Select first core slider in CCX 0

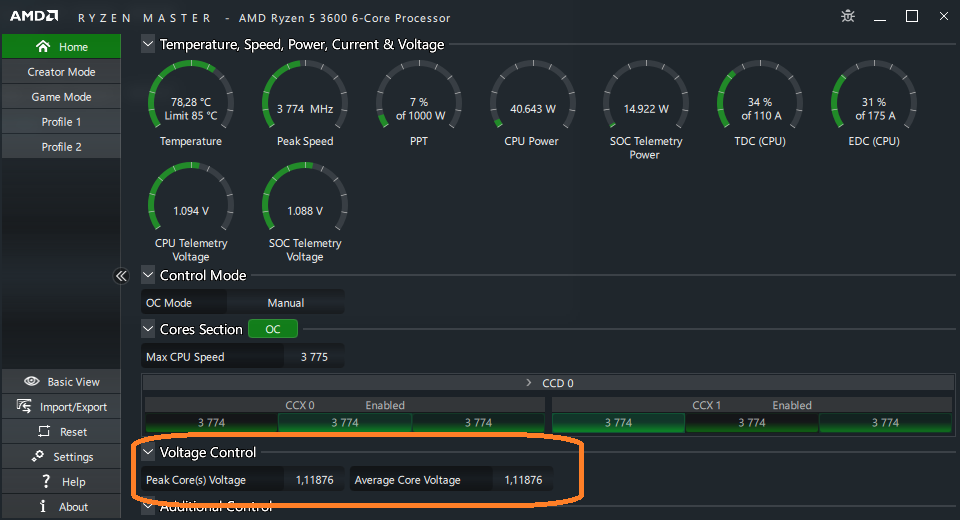[x=211, y=423]
